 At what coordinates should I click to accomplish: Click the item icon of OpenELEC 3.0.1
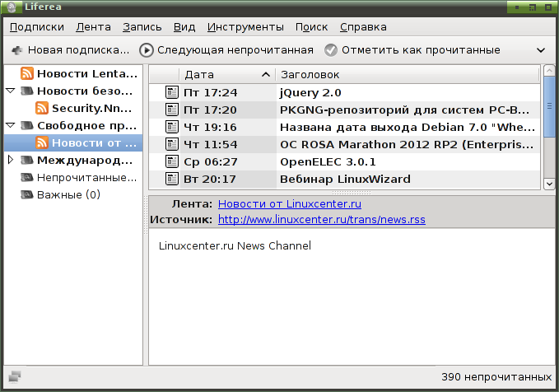click(172, 161)
